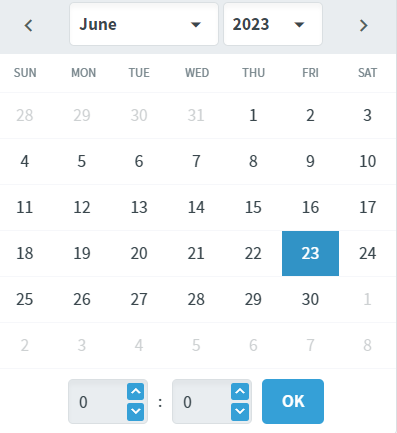
Task: Decrease the hour value with down arrow
Action: click(x=135, y=412)
